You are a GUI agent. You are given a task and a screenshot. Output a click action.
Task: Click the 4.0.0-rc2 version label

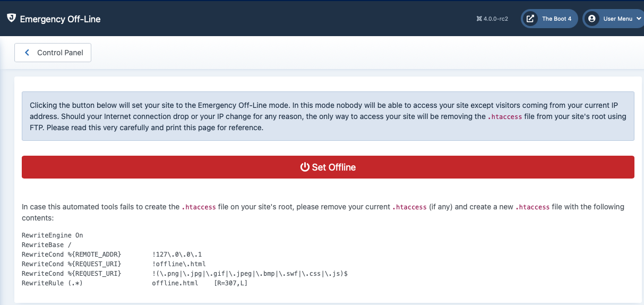point(496,19)
